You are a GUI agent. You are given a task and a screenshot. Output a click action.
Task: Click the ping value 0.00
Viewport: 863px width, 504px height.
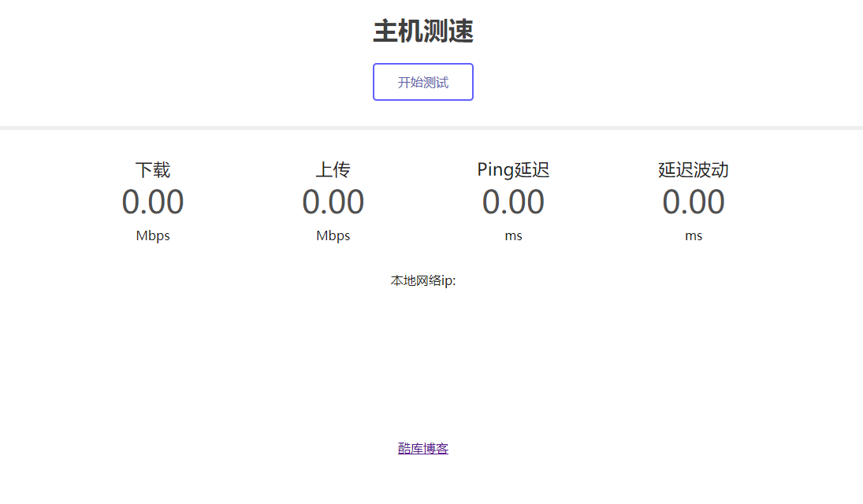point(514,202)
